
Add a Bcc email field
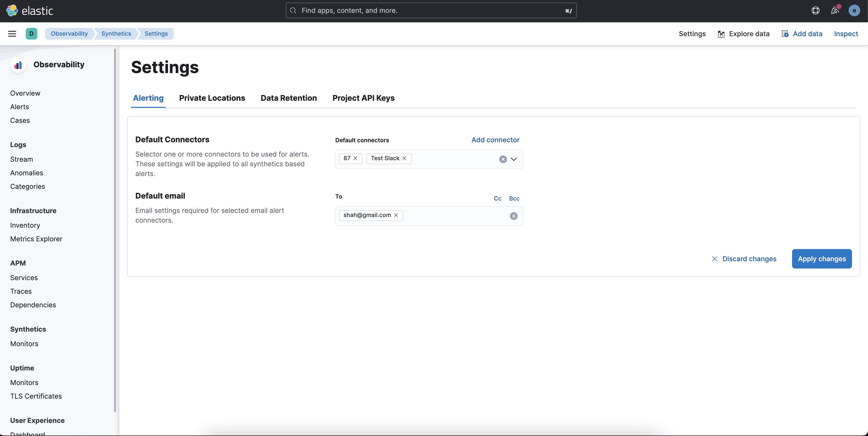click(514, 199)
